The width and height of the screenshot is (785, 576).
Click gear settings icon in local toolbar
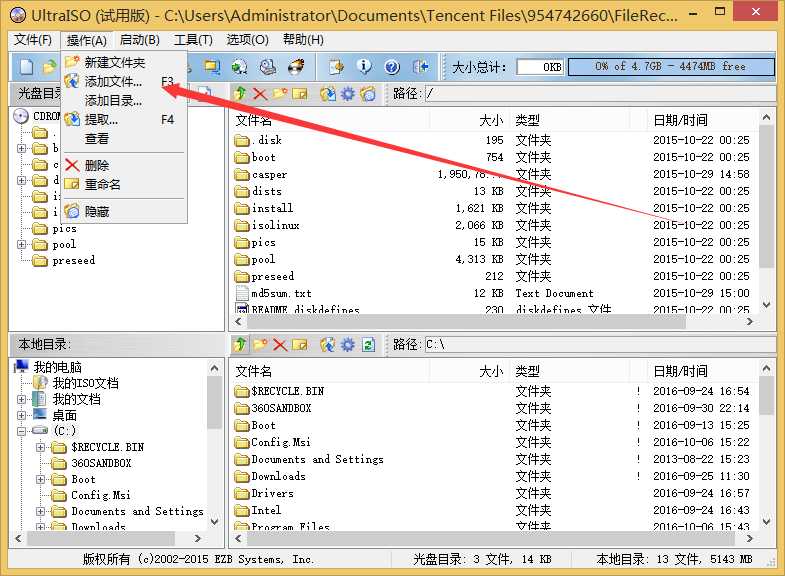click(x=347, y=344)
